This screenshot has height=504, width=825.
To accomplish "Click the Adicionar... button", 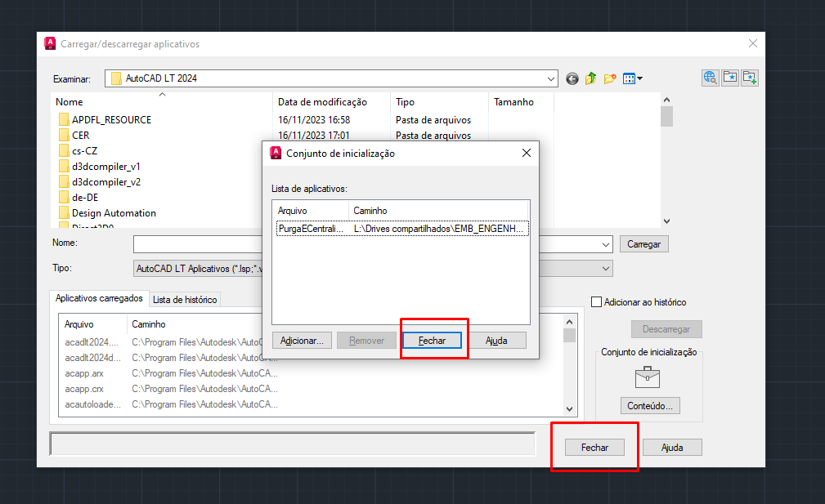I will [x=303, y=340].
